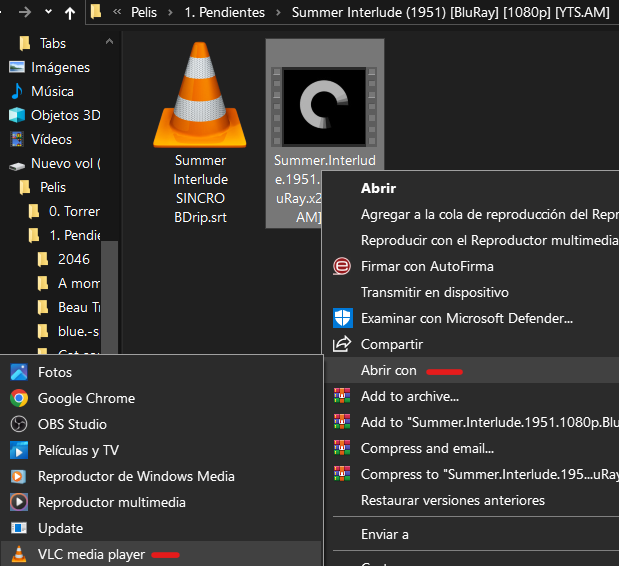Select Películas y TV app
The width and height of the screenshot is (619, 566).
pyautogui.click(x=78, y=450)
